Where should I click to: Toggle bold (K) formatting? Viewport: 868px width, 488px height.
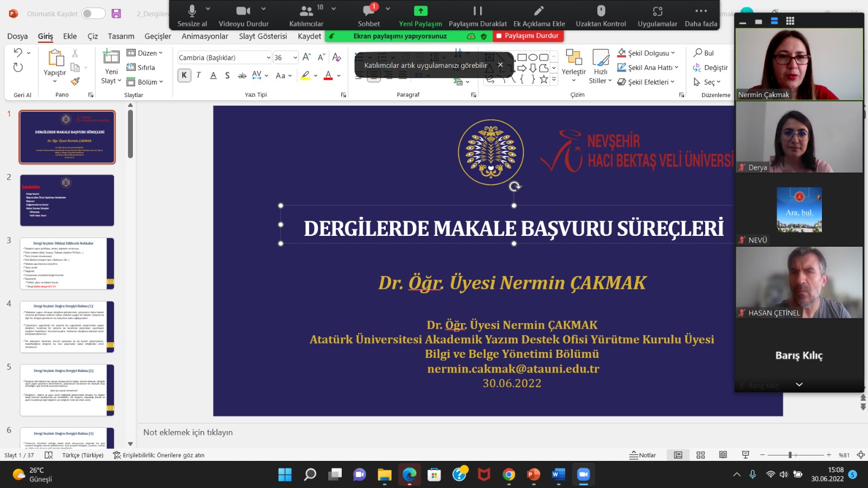tap(184, 75)
